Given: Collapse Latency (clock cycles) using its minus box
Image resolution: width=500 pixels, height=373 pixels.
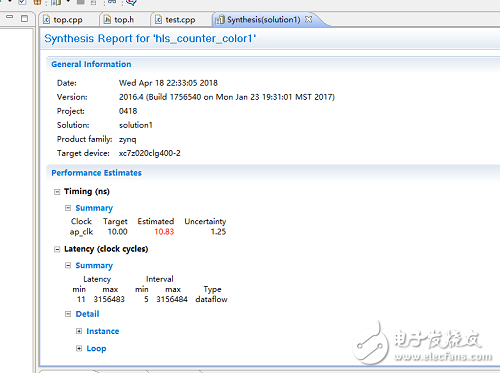Looking at the screenshot, I should coord(57,249).
